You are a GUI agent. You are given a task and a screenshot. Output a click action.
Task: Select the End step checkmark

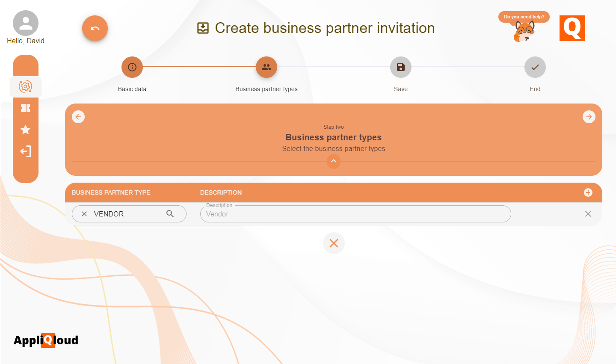click(x=535, y=67)
